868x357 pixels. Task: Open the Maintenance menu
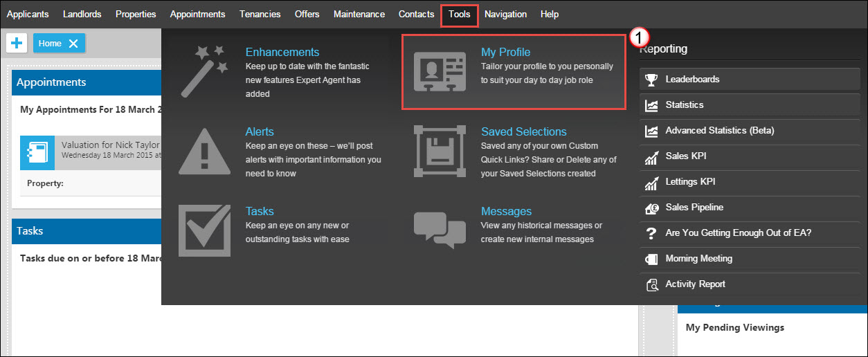point(359,14)
